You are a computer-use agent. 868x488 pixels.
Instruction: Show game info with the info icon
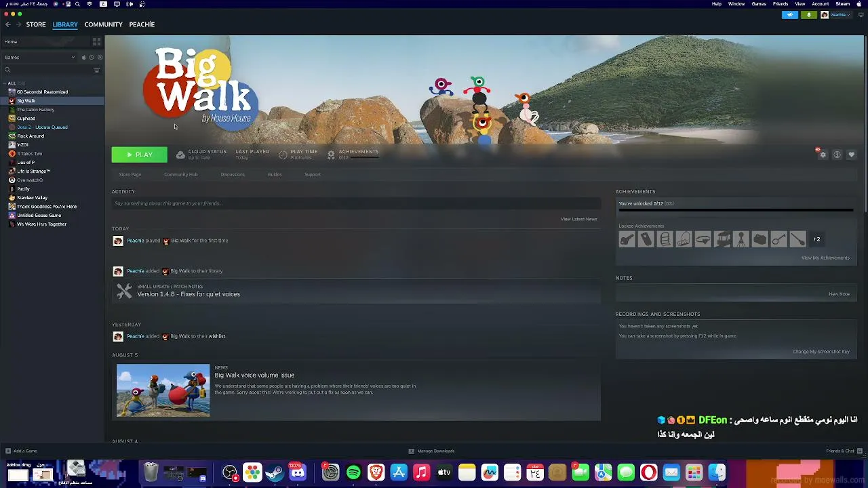(x=837, y=155)
